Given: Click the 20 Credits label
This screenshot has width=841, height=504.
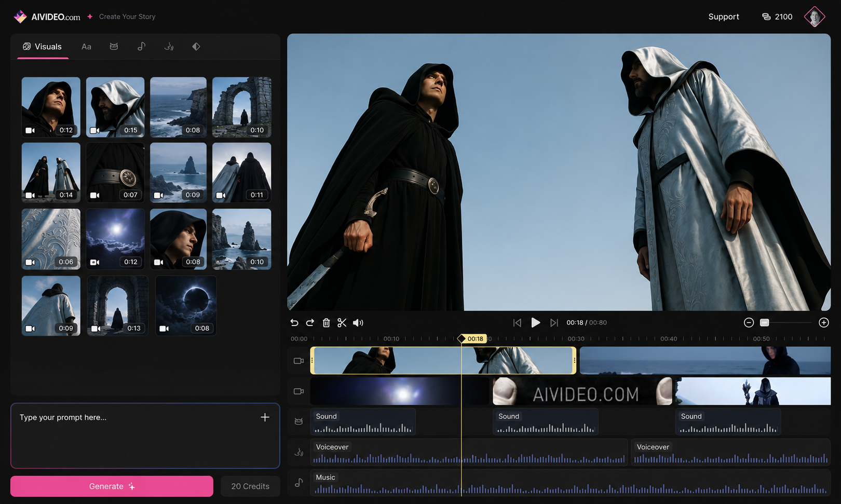Looking at the screenshot, I should click(x=250, y=486).
